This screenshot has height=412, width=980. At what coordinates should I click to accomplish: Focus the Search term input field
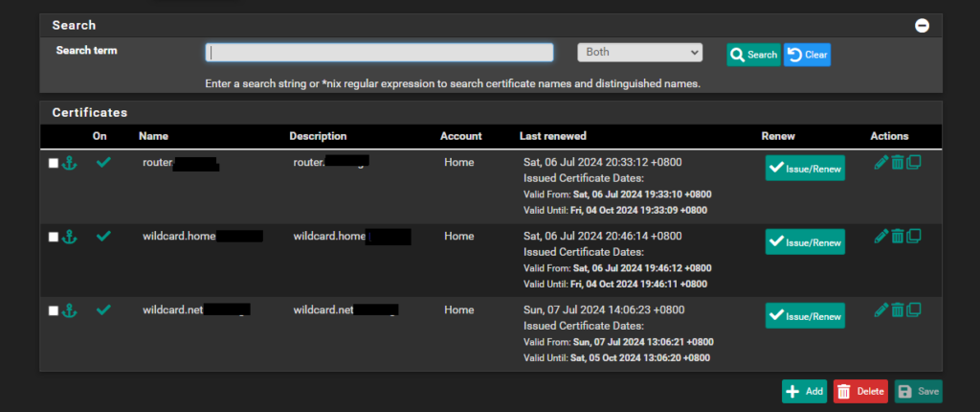pyautogui.click(x=379, y=53)
